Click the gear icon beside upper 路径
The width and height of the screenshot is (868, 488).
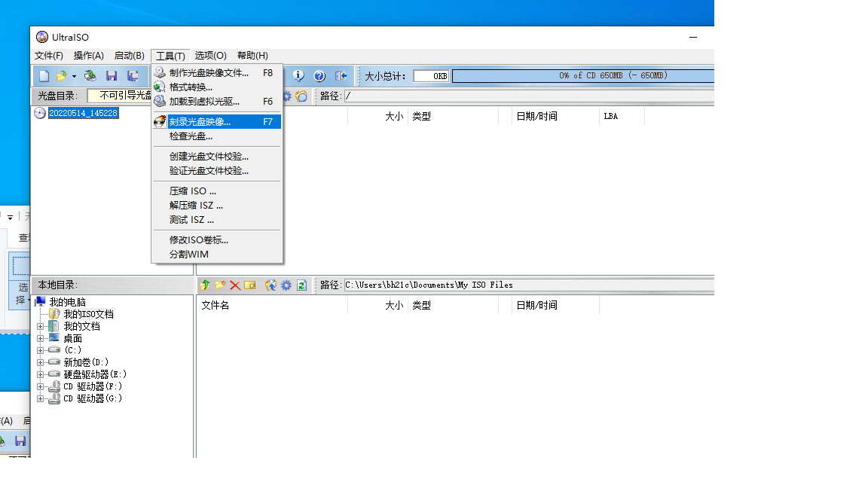287,96
